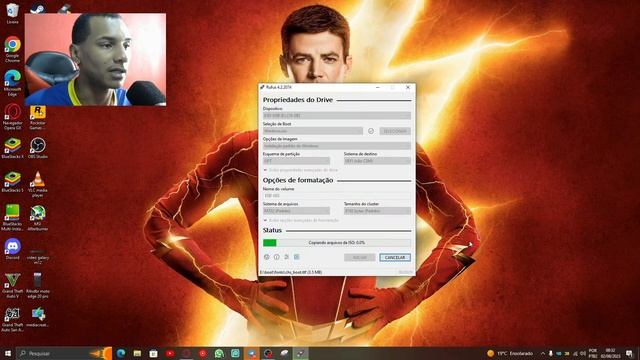Open the Opera GX browser shortcut

[x=12, y=116]
